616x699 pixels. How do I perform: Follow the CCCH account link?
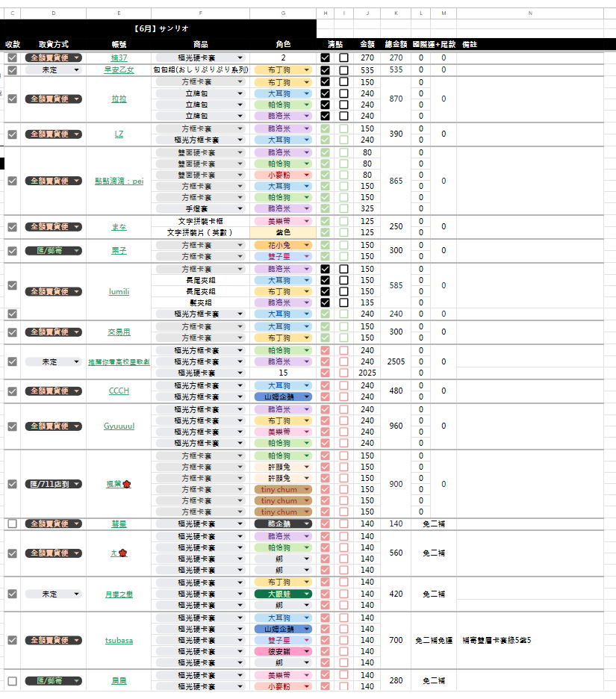(119, 391)
